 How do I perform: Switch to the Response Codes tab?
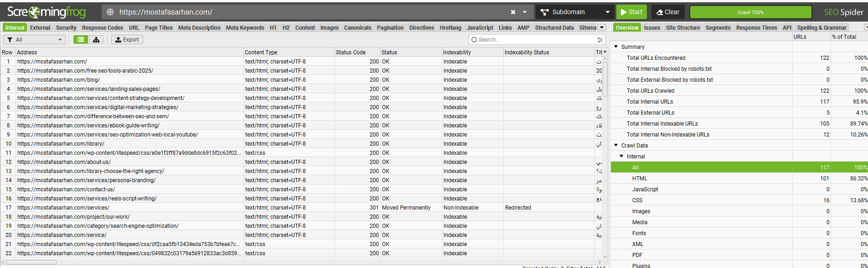(x=103, y=28)
